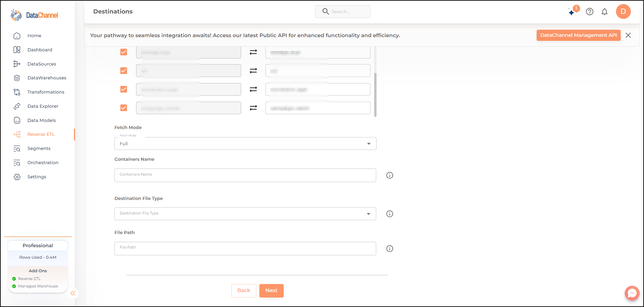Screen dimensions: 644x307
Task: Click fourth row destination field input
Action: [318, 108]
